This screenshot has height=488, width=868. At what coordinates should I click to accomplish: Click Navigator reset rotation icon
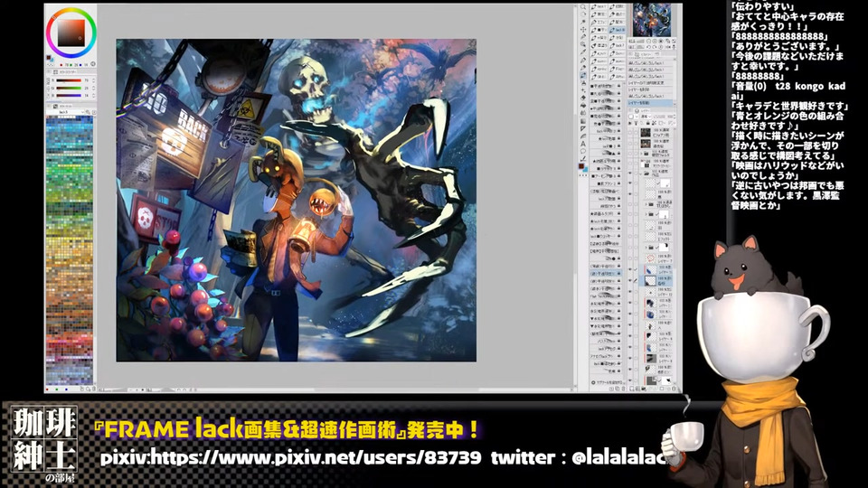tap(661, 47)
